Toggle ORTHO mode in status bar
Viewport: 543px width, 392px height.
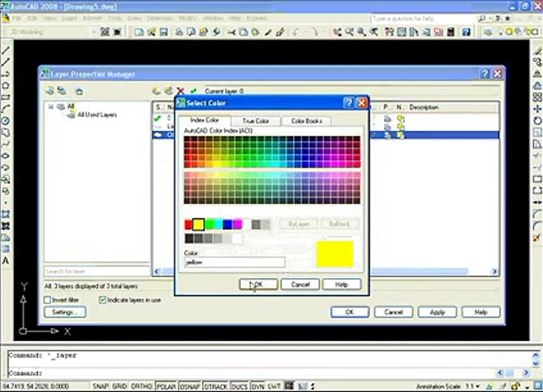[142, 386]
